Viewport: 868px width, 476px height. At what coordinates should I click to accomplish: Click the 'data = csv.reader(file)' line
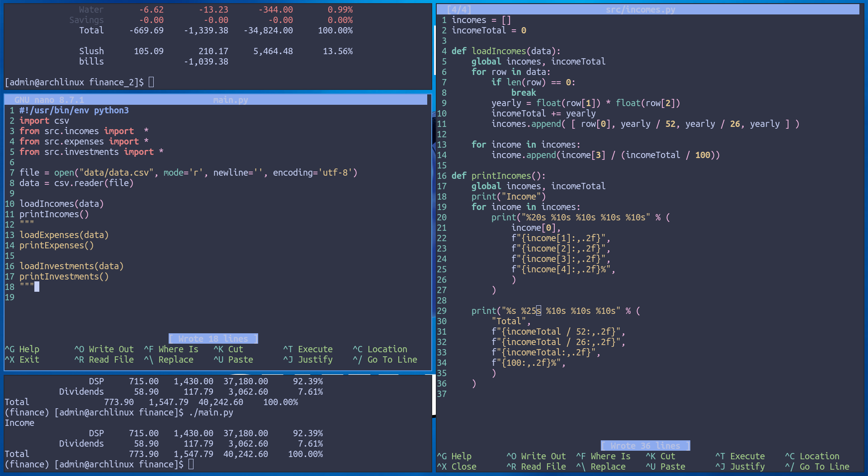pyautogui.click(x=76, y=183)
